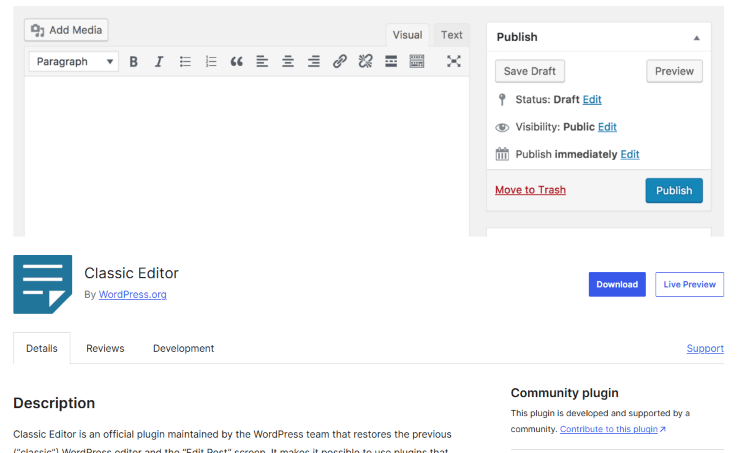Follow Contribute to this plugin link
Viewport: 750px width, 453px height.
pos(613,429)
